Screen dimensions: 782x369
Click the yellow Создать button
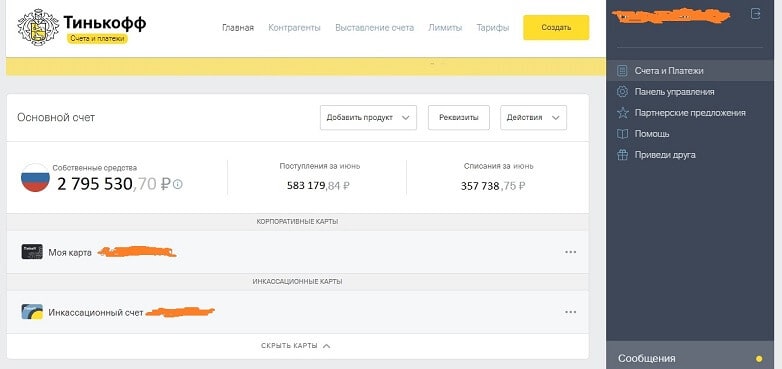(x=556, y=27)
